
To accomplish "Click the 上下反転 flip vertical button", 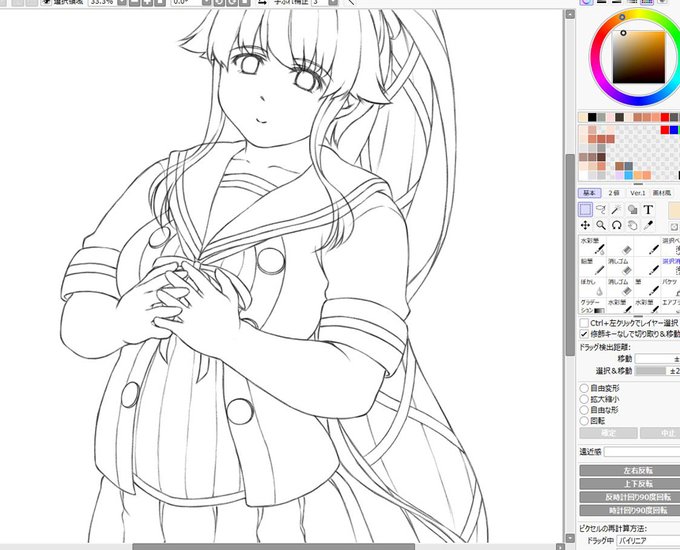I will tap(630, 484).
